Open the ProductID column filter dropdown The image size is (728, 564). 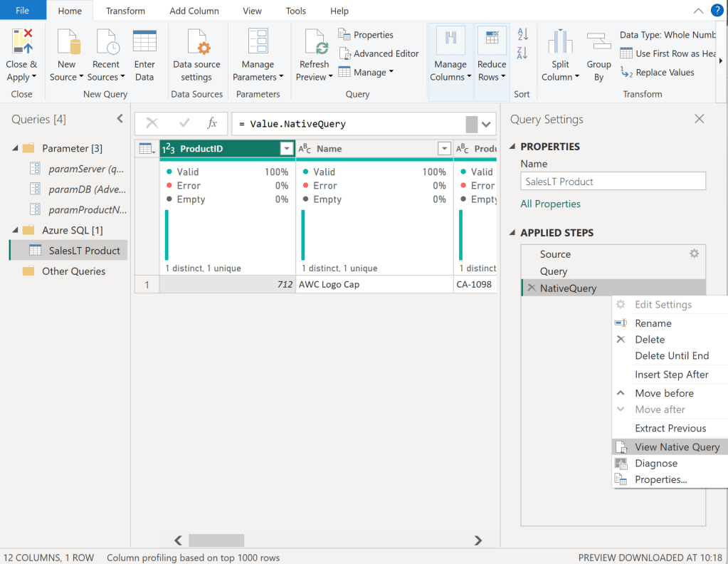coord(287,149)
